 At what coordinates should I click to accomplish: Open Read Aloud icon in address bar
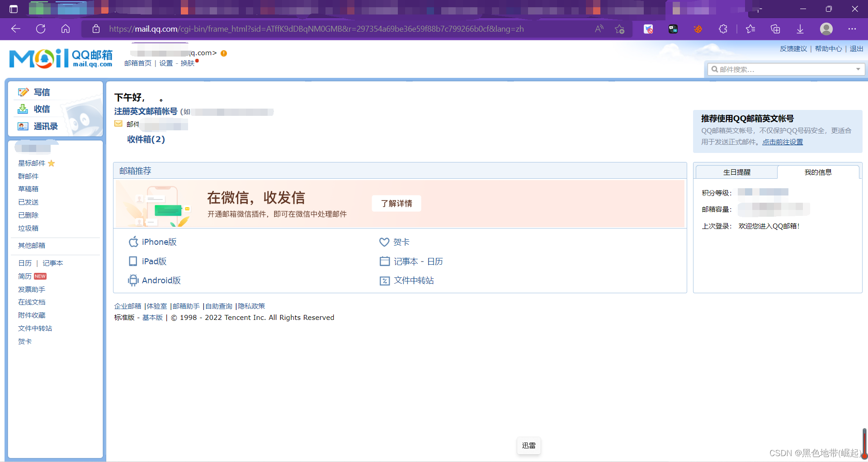(x=599, y=29)
